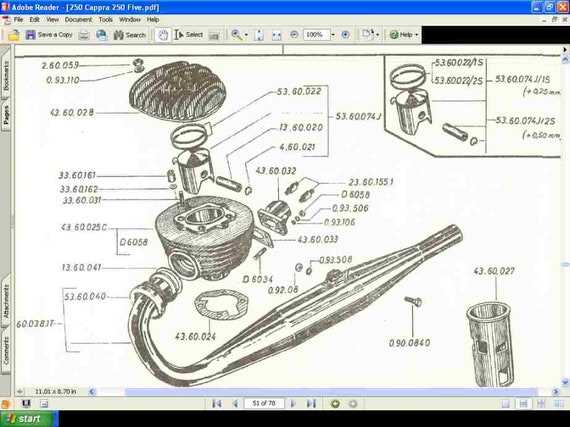Expand the zoom tool dropdown arrow
The image size is (570, 427).
point(246,35)
